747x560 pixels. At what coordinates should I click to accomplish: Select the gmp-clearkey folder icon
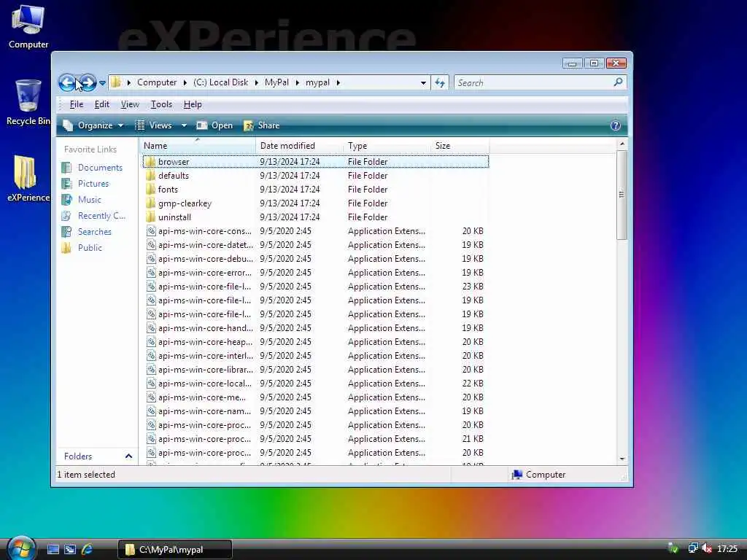(150, 203)
